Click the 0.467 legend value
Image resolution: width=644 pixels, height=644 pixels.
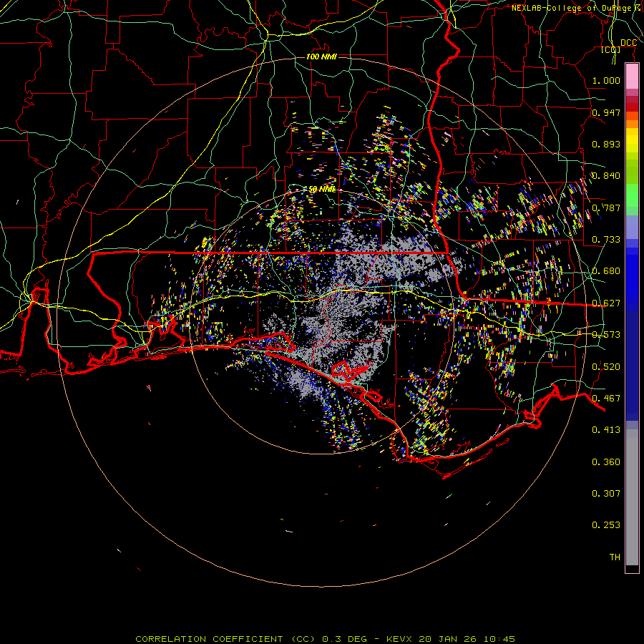pos(606,399)
